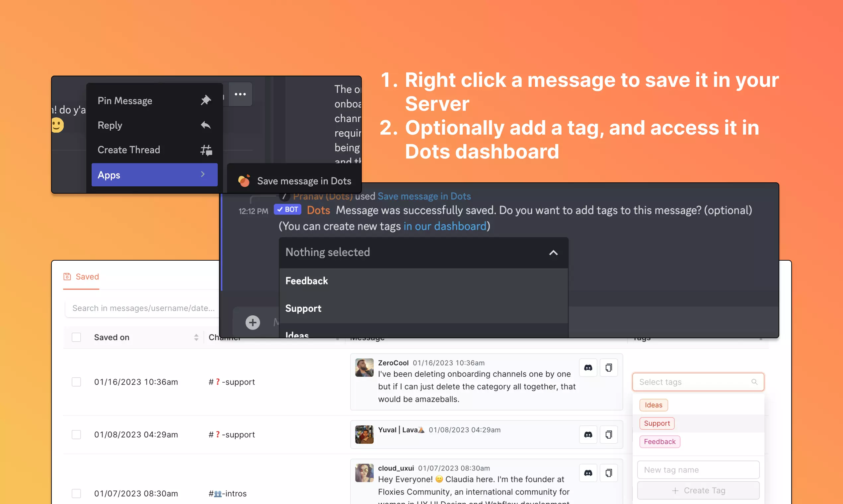Click the Create Tag button

coord(698,490)
